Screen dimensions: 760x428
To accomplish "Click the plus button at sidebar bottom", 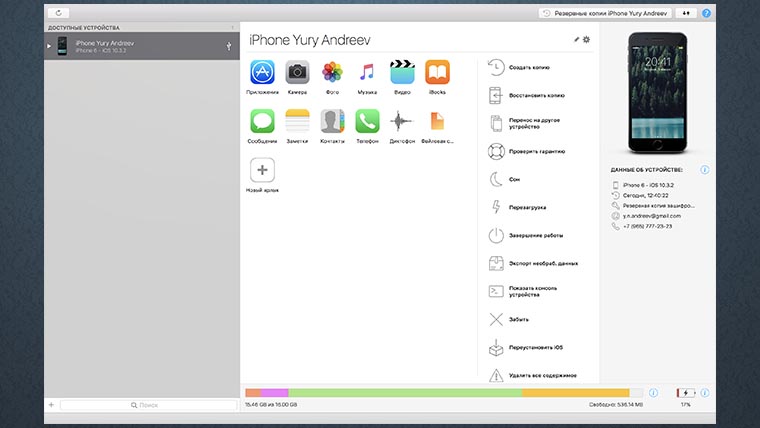I will [x=51, y=405].
